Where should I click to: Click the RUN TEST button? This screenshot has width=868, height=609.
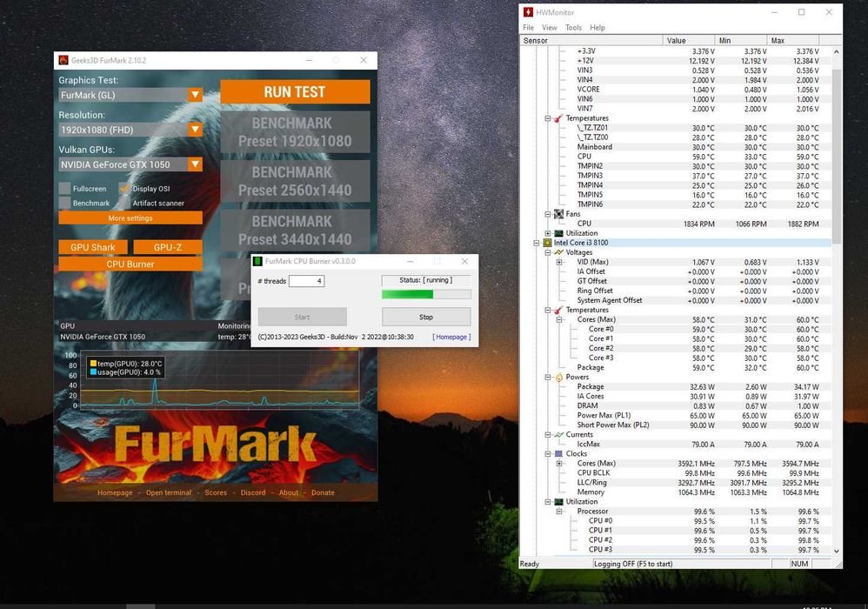pos(295,92)
